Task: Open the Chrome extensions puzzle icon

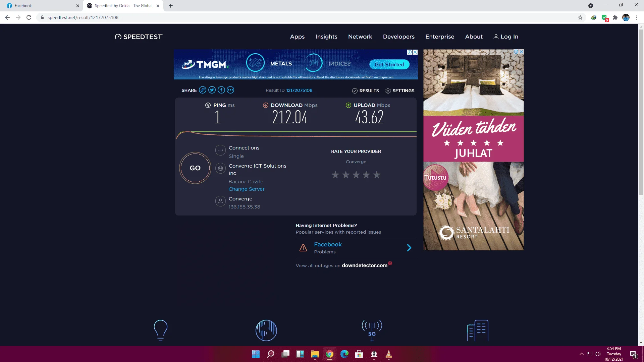Action: point(615,17)
